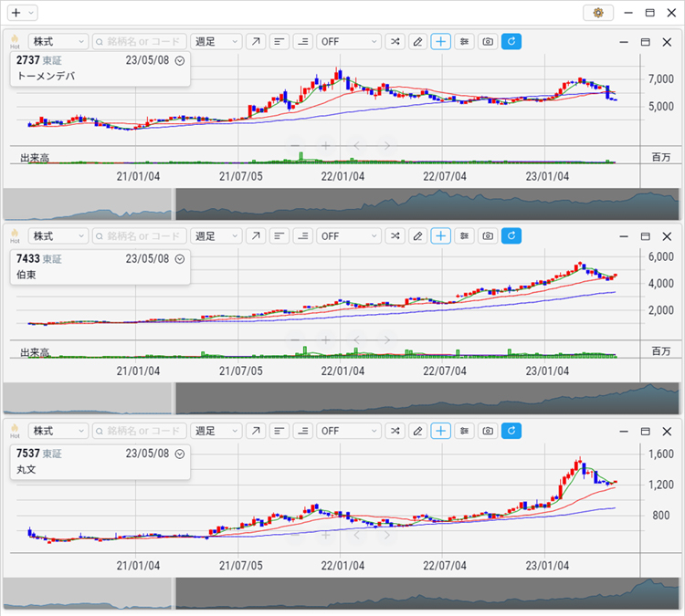Click the left-aligned lines icon in 伯東 toolbar

tap(279, 236)
